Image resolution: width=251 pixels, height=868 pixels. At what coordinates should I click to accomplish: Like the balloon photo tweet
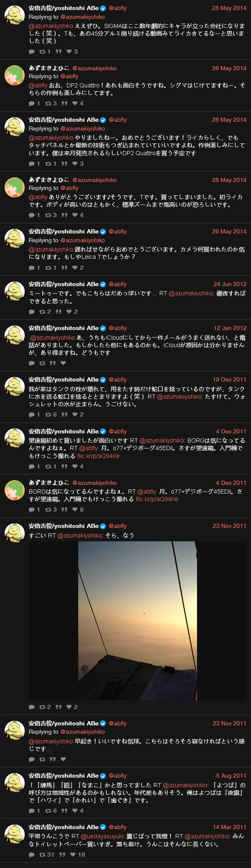(69, 707)
